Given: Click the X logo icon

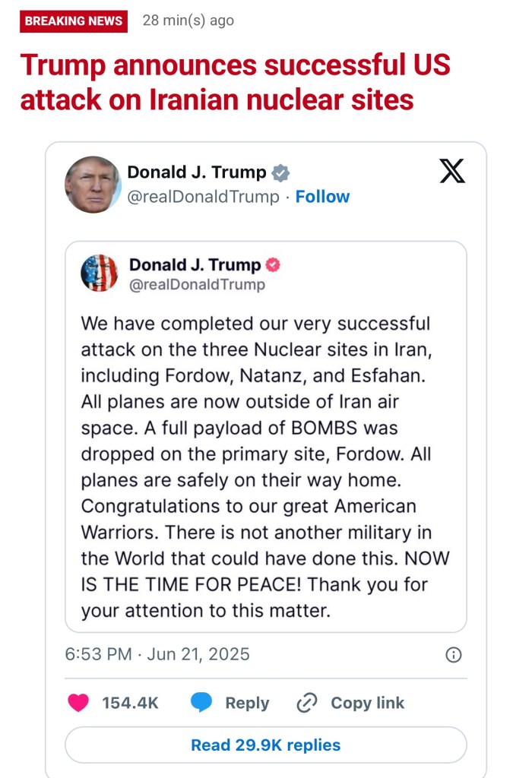Looking at the screenshot, I should pos(452,172).
